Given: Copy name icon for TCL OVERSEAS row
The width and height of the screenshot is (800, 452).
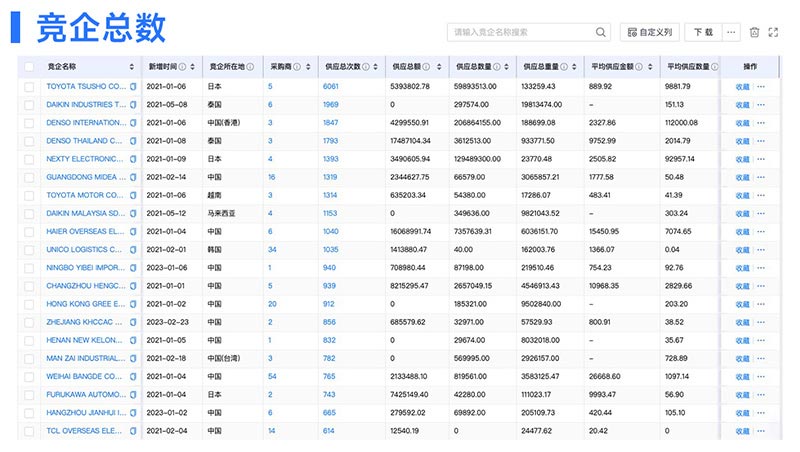Looking at the screenshot, I should click(x=133, y=431).
